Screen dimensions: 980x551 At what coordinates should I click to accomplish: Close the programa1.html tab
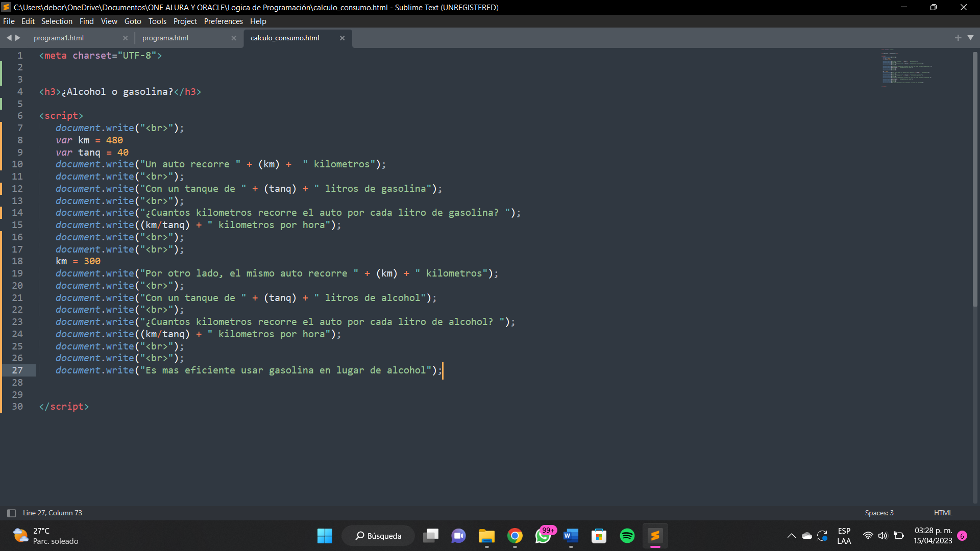(x=125, y=38)
